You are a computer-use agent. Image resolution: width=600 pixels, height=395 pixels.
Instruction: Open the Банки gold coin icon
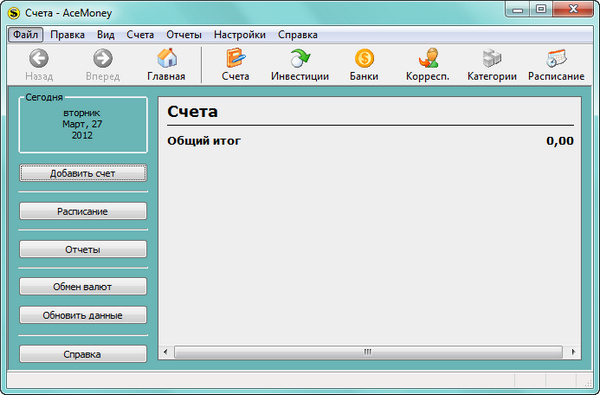(x=364, y=58)
